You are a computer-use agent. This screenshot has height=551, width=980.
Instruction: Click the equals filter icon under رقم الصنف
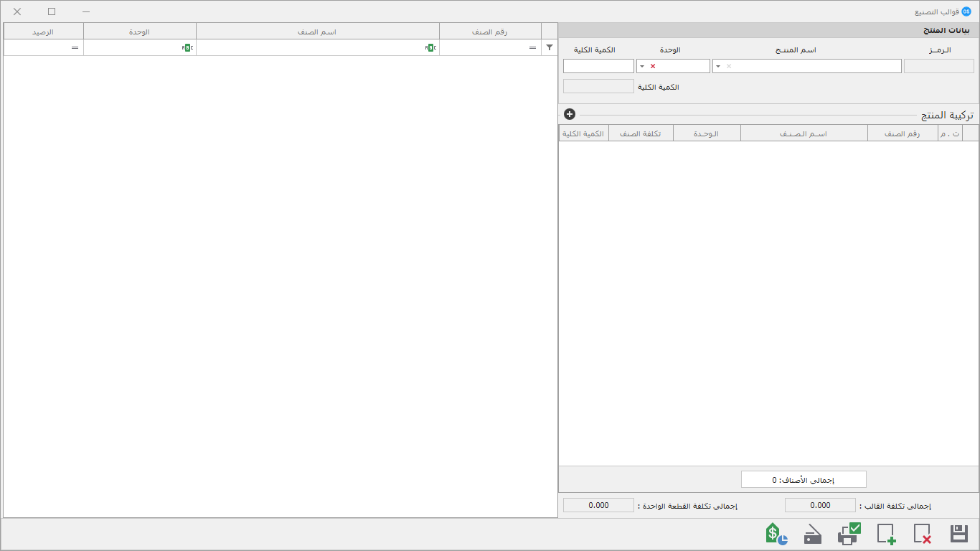(532, 47)
